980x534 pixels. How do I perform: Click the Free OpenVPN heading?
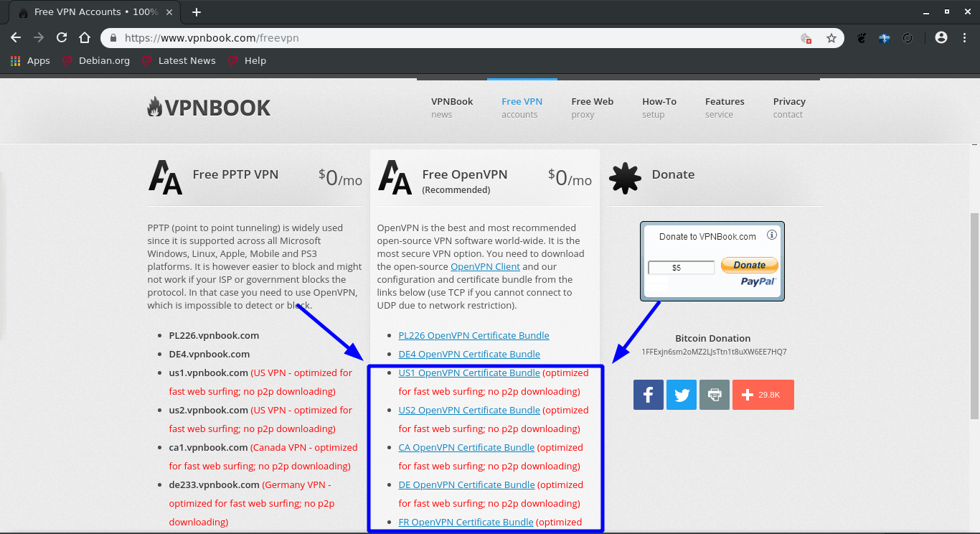tap(465, 174)
